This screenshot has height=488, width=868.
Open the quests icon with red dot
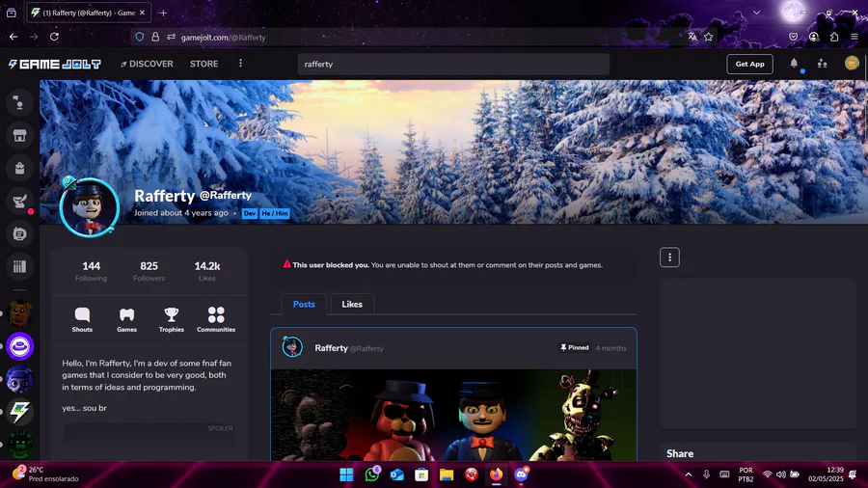pyautogui.click(x=19, y=202)
